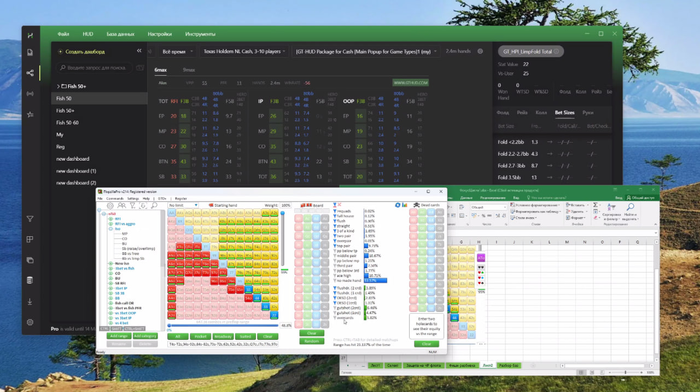Viewport: 700px width, 392px height.
Task: Adjust the vertical weight slider beside Flopzilla grid
Action: [282, 238]
